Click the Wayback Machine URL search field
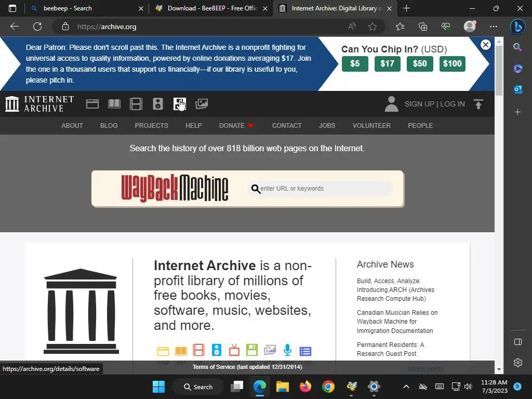This screenshot has height=399, width=532. click(x=321, y=189)
